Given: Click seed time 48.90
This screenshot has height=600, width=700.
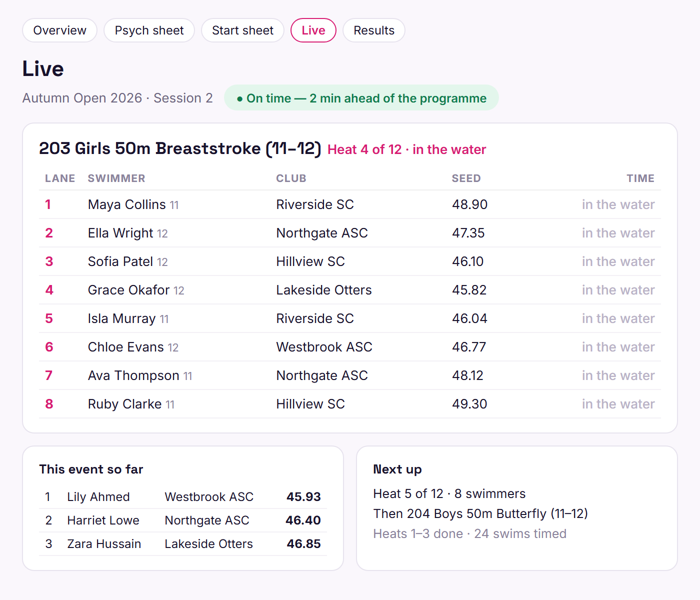Looking at the screenshot, I should click(x=469, y=204).
